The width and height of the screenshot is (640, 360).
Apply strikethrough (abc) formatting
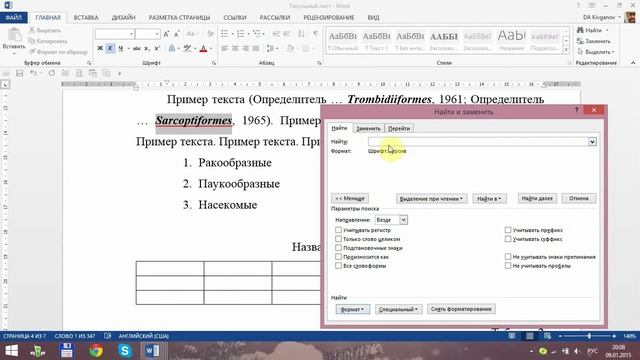(137, 48)
